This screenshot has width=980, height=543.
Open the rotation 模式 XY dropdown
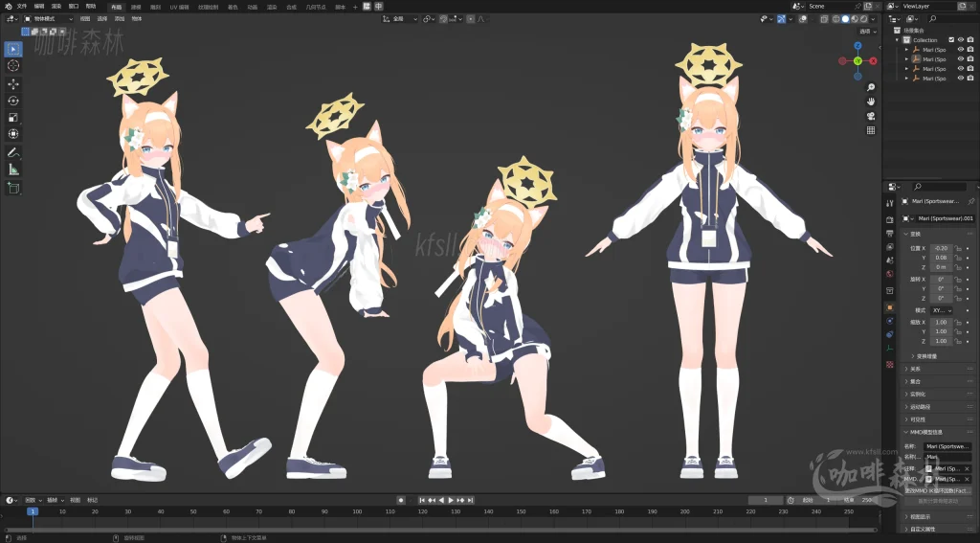(x=942, y=310)
